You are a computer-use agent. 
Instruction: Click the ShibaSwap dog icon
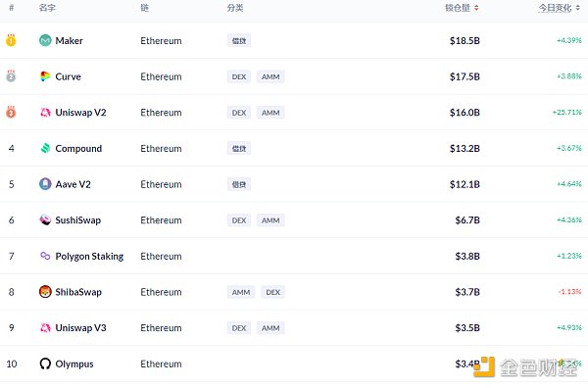[x=45, y=292]
